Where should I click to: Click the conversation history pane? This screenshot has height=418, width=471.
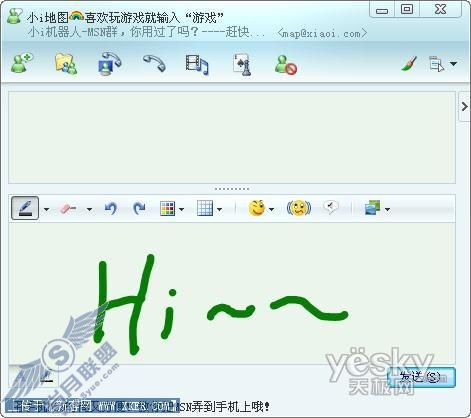pos(232,137)
